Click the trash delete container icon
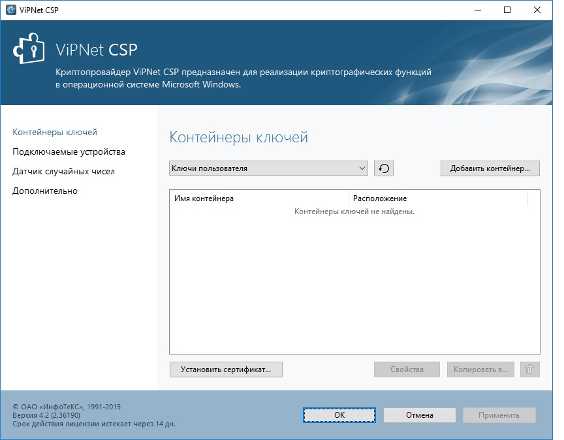Image resolution: width=564 pixels, height=440 pixels. tap(529, 369)
